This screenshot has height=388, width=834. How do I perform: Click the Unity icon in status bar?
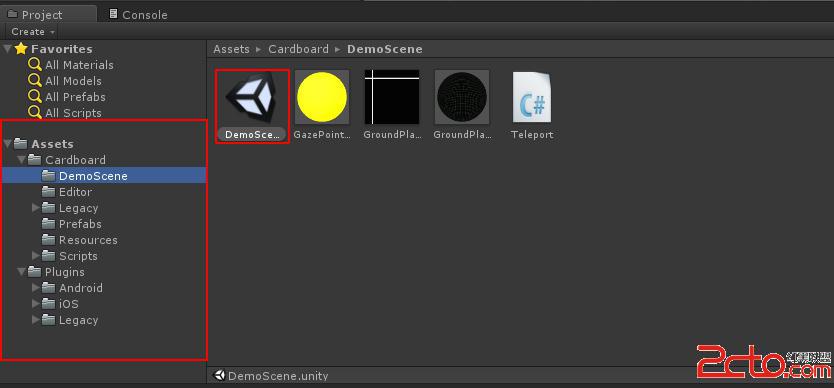[219, 375]
